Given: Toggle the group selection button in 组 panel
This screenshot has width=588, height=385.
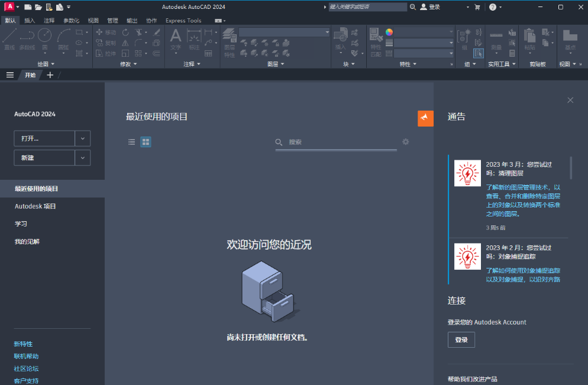Looking at the screenshot, I should 479,53.
